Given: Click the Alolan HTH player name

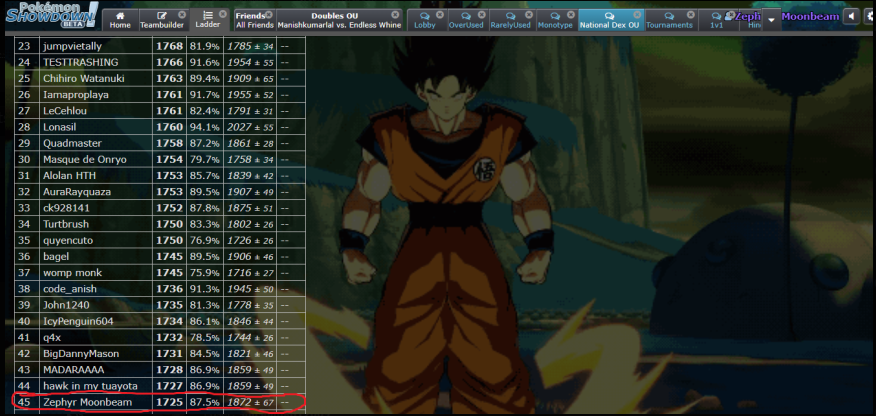Looking at the screenshot, I should pos(70,175).
